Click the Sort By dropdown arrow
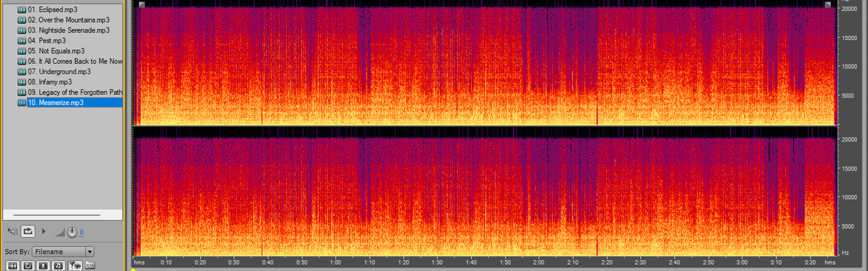 (90, 251)
